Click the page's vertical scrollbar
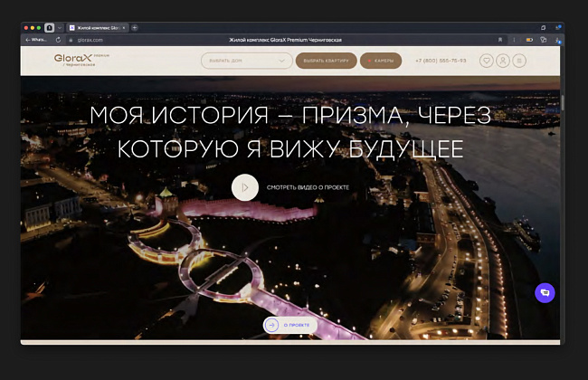The width and height of the screenshot is (588, 380). [x=562, y=102]
